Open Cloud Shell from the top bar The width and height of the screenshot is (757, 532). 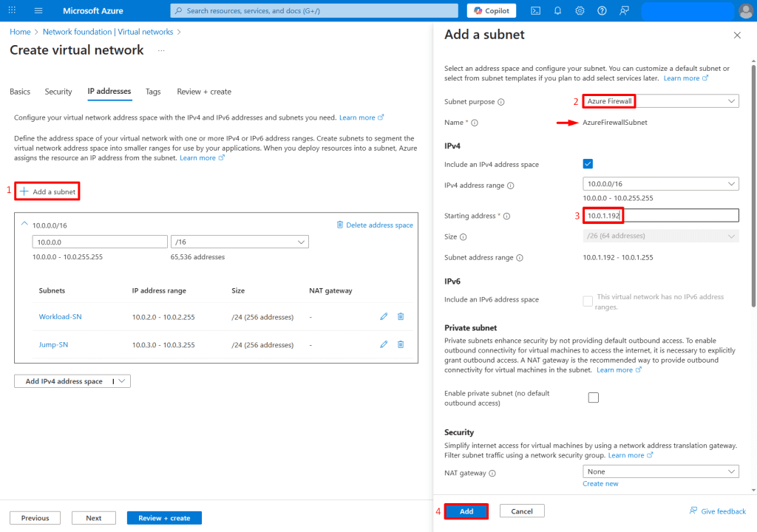[x=535, y=10]
